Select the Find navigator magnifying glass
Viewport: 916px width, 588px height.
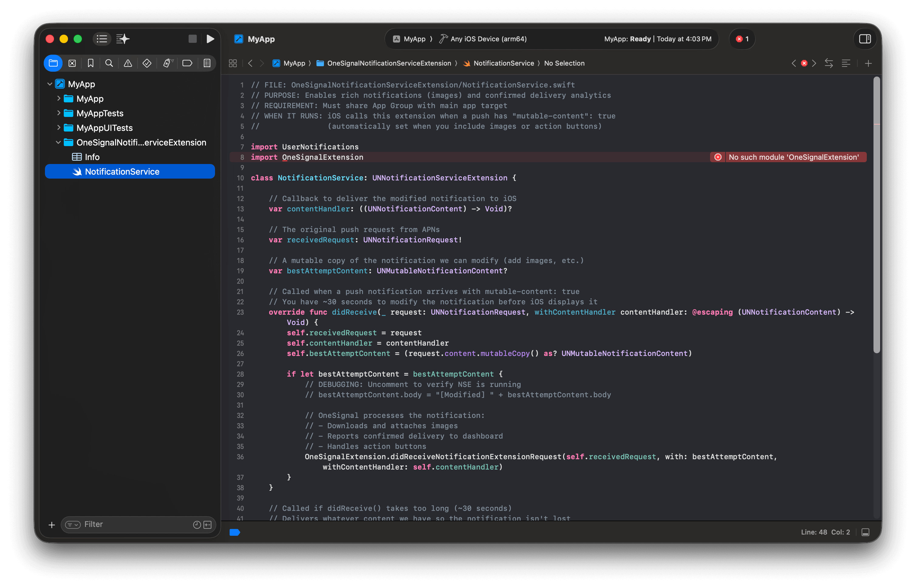coord(109,63)
